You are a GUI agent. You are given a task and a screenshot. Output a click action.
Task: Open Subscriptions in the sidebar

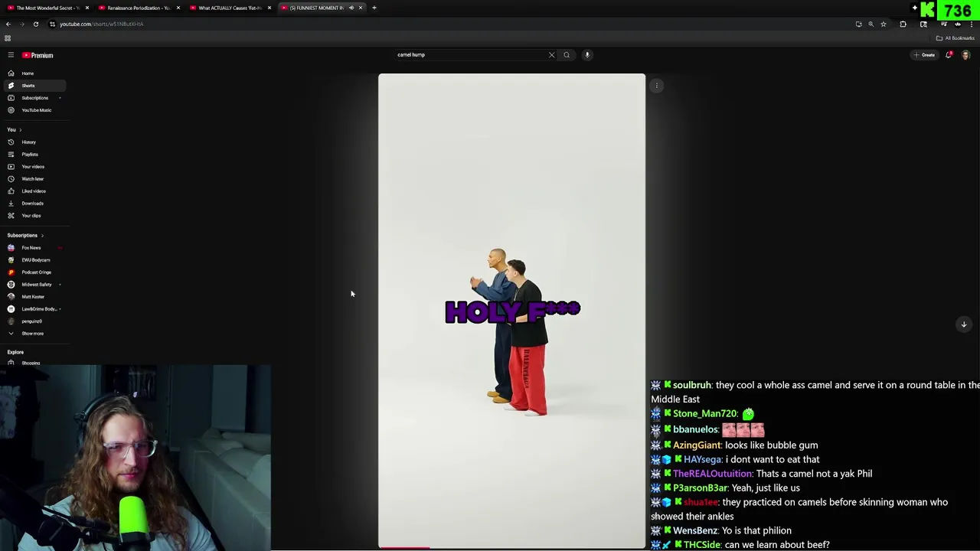click(x=33, y=98)
